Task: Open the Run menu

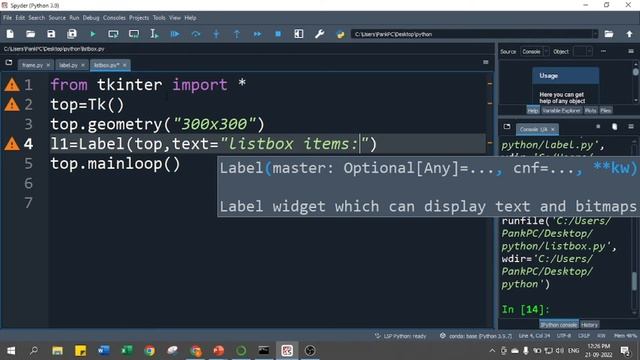Action: click(x=74, y=18)
